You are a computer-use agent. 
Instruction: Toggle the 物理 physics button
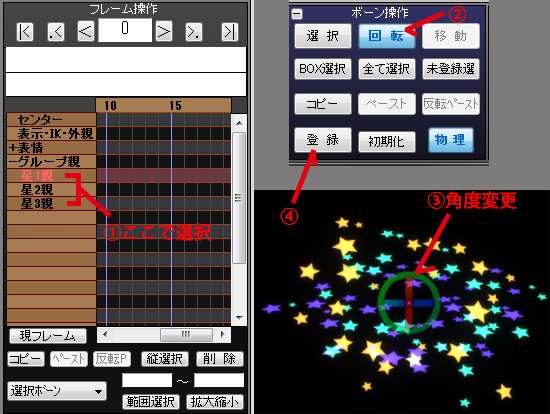pyautogui.click(x=451, y=140)
